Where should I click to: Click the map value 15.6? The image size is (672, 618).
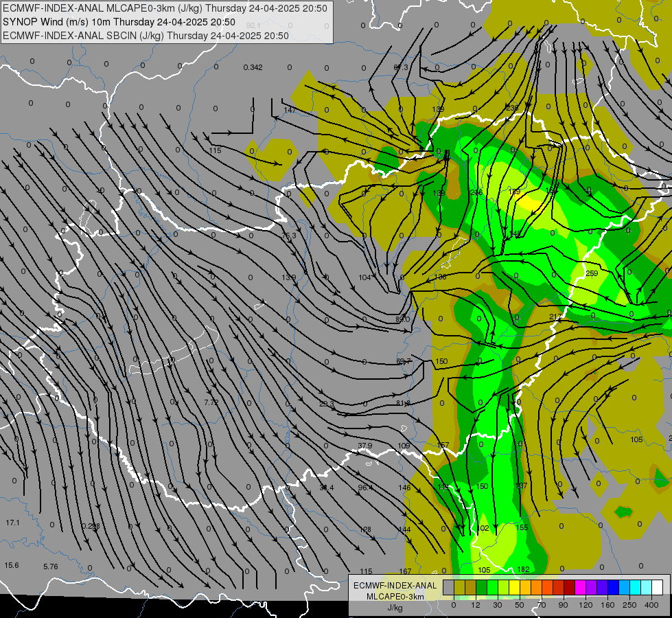tap(12, 565)
